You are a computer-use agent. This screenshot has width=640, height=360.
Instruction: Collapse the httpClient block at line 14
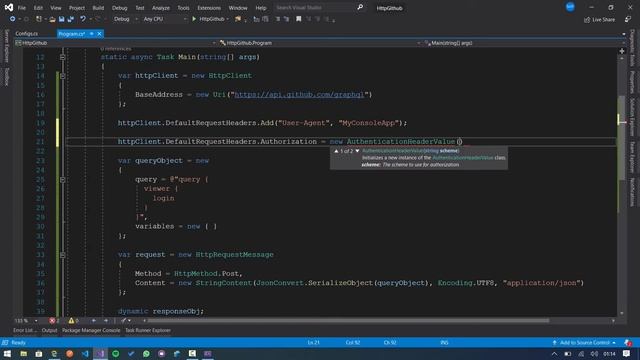(62, 76)
